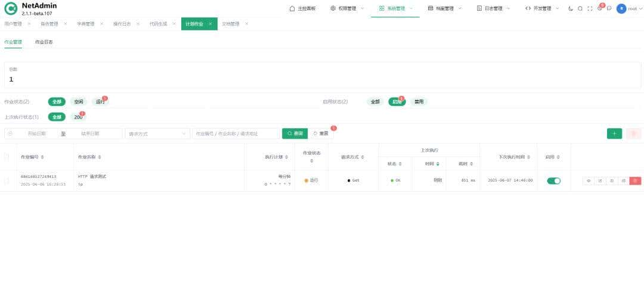Filter last execution status by 200
The height and width of the screenshot is (306, 644).
pyautogui.click(x=78, y=117)
